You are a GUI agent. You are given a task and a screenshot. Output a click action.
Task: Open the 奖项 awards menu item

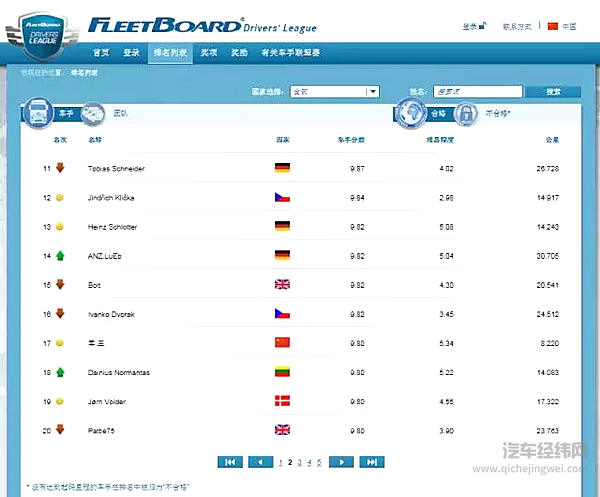tap(206, 52)
